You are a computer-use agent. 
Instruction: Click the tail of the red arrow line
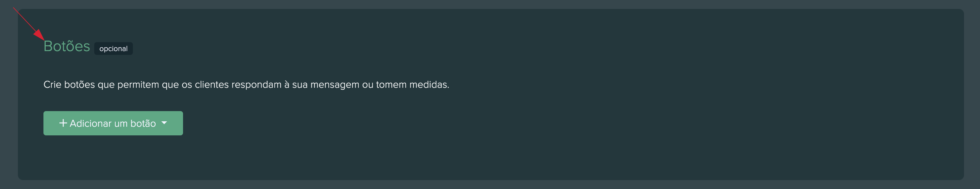14,9
